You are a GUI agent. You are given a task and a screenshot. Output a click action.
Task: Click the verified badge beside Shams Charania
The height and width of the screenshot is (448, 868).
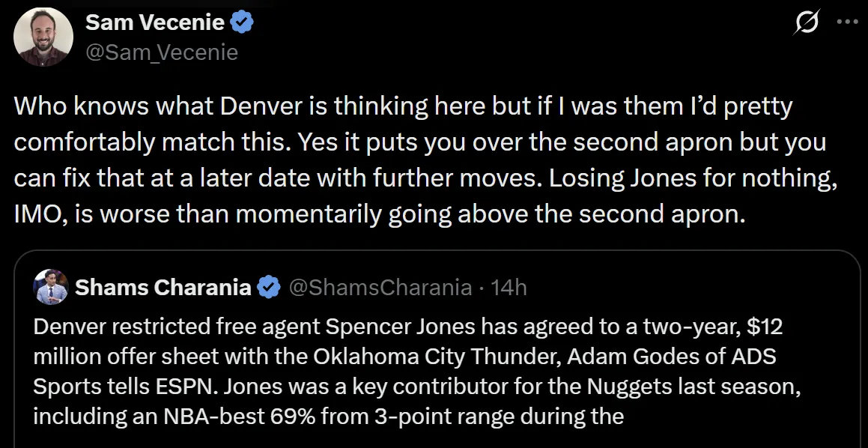pyautogui.click(x=269, y=288)
